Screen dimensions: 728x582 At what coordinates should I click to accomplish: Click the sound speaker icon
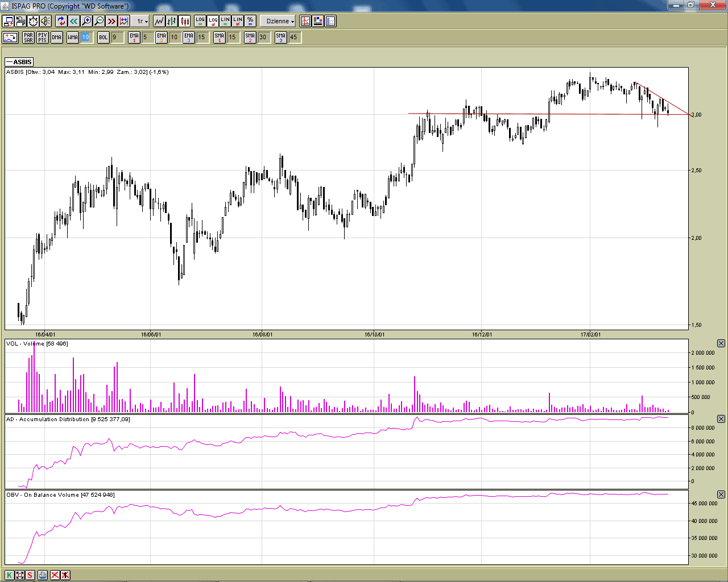pyautogui.click(x=45, y=21)
